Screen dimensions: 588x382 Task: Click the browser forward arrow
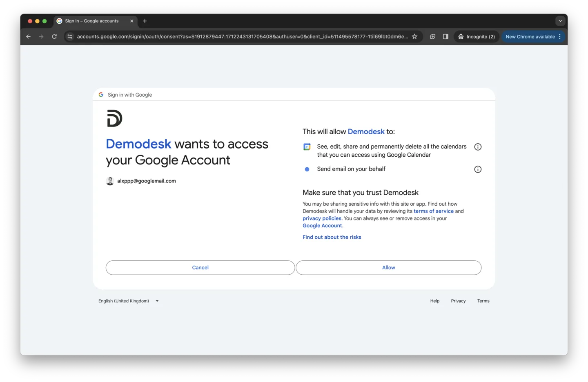point(41,37)
